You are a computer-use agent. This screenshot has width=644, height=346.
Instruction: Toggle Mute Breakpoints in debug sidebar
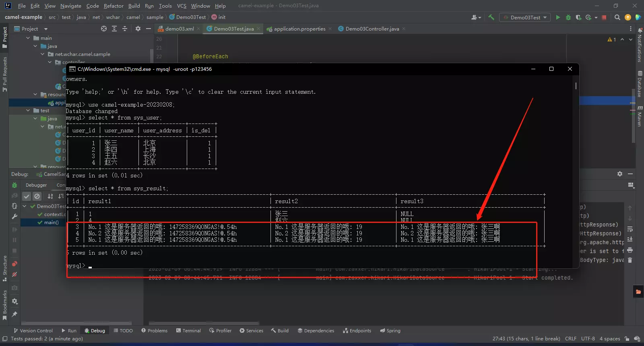(14, 274)
